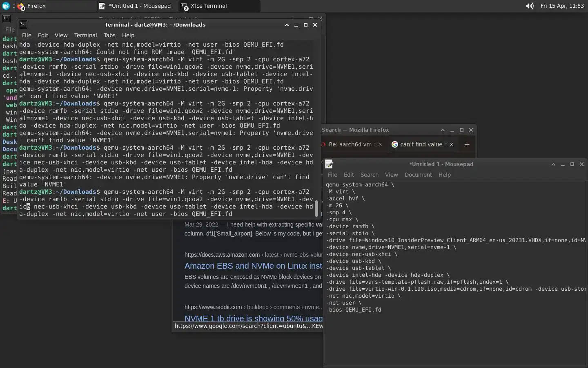Click the 'Could not find ROM image' error line
588x368 pixels.
127,52
